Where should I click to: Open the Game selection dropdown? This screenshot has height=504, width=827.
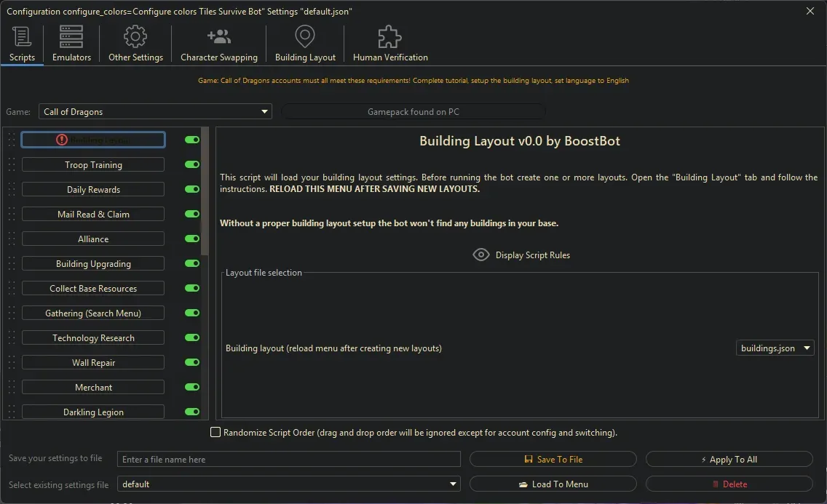point(264,111)
